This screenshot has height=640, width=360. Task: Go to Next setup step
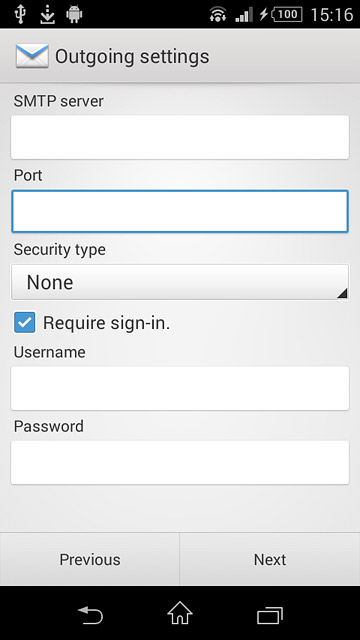point(270,559)
